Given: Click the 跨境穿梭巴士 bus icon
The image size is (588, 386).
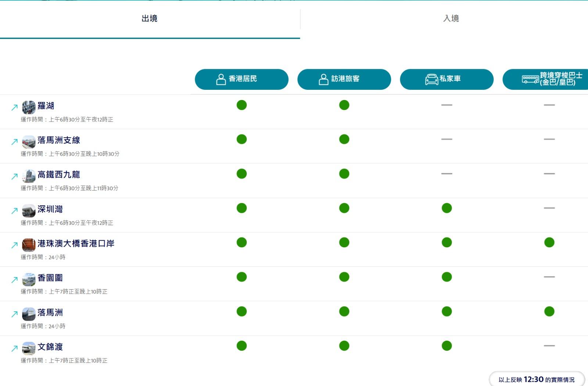Looking at the screenshot, I should point(530,78).
